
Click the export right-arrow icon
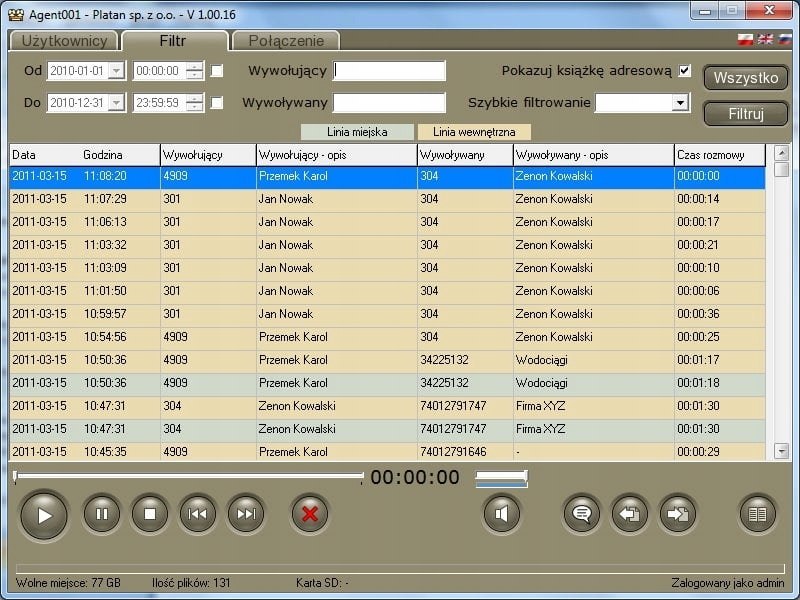click(x=678, y=514)
